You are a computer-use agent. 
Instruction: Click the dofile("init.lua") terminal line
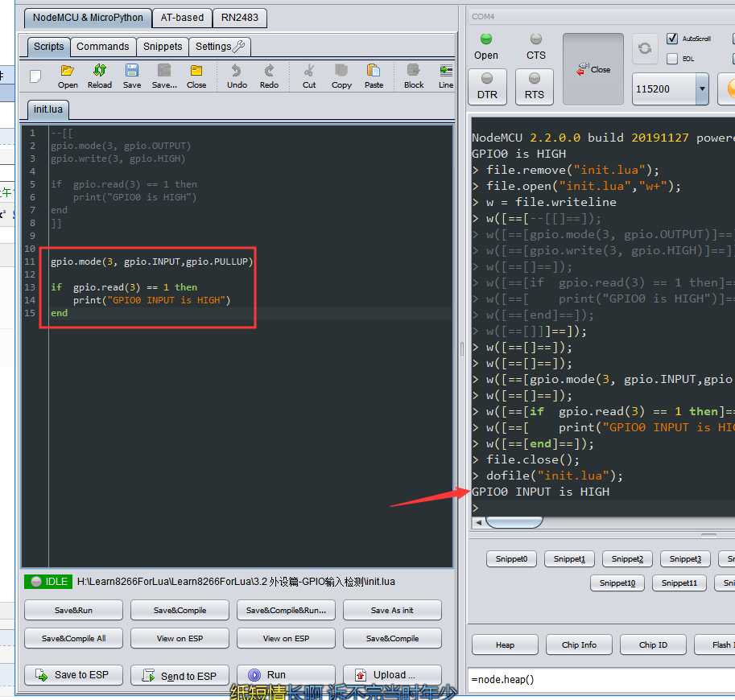point(555,476)
